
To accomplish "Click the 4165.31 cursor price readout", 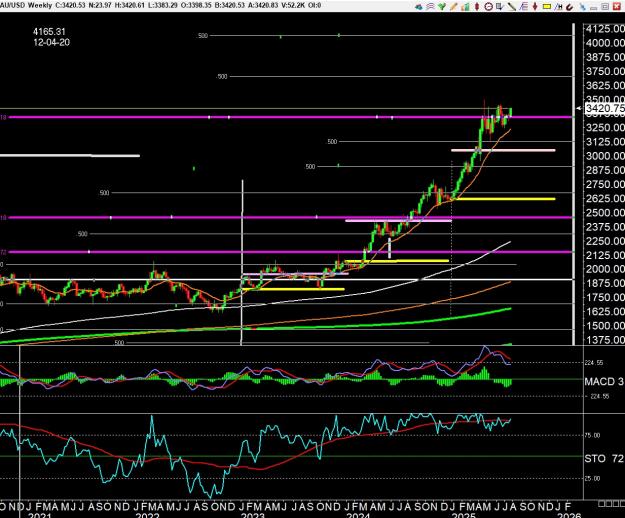I will tap(49, 31).
